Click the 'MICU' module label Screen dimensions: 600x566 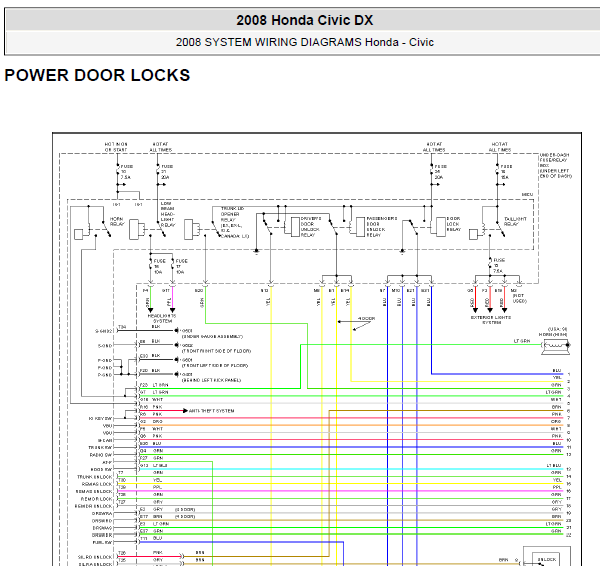[527, 194]
